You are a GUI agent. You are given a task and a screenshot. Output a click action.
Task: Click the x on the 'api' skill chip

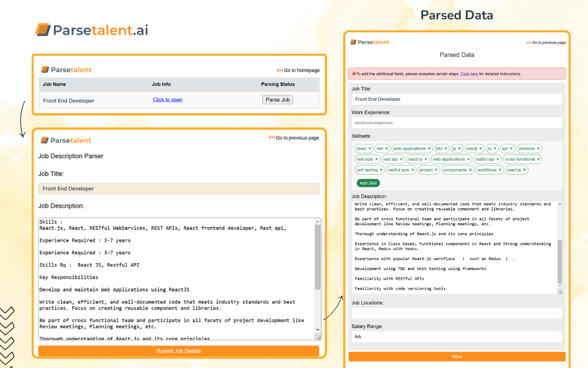tap(511, 149)
